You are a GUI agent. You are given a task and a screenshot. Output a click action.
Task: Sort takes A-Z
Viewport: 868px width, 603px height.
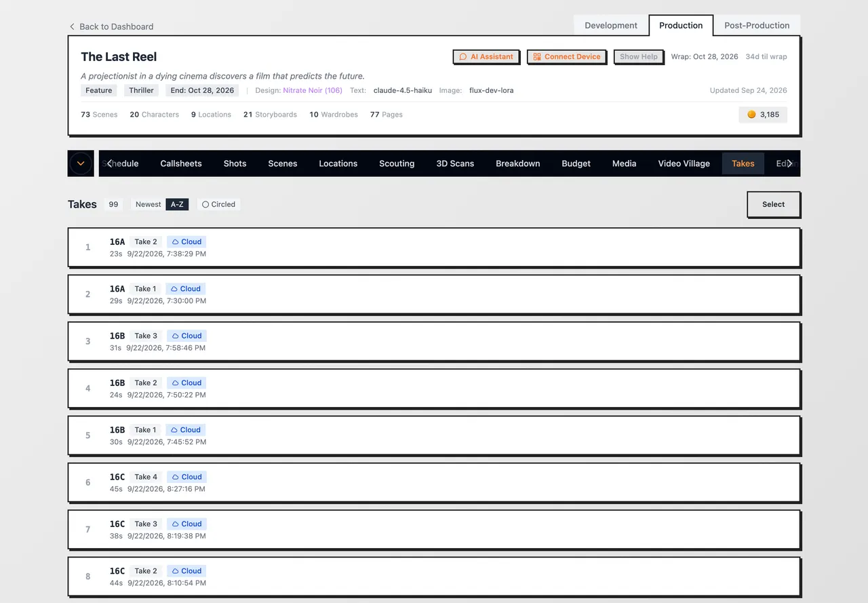click(177, 204)
